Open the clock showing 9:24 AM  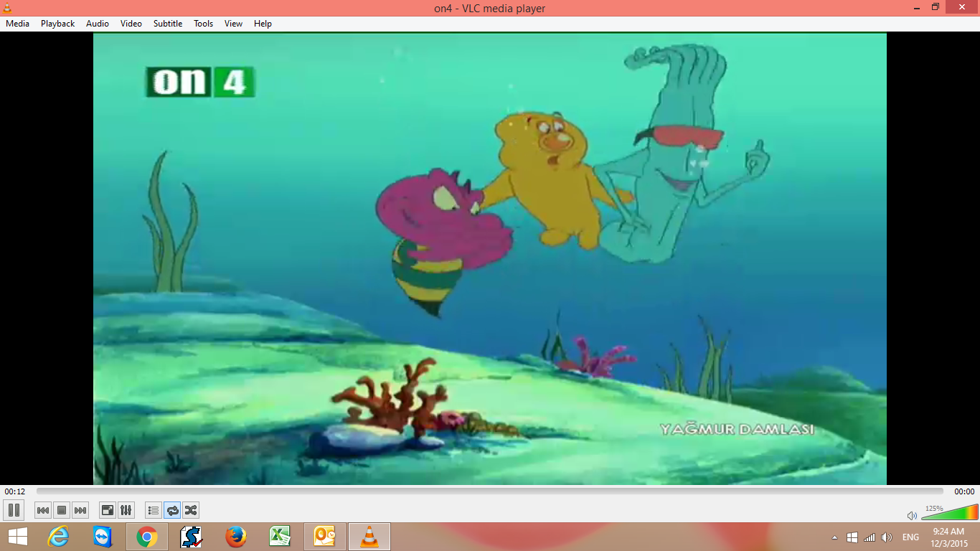tap(948, 537)
